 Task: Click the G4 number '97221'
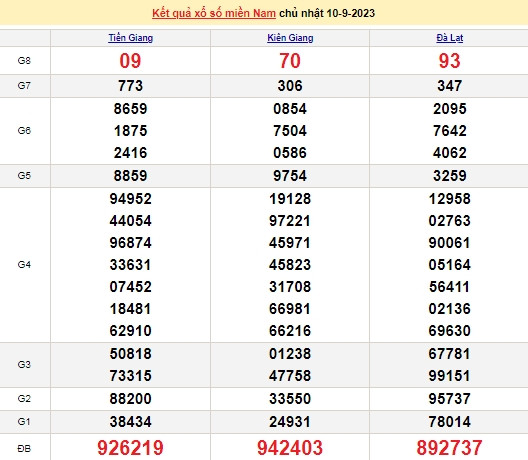point(290,221)
